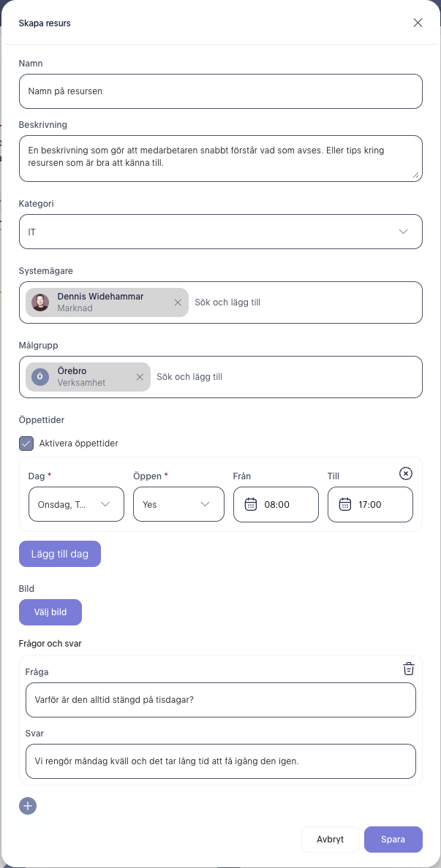Uncheck Aktivera öppettider checkbox
This screenshot has height=868, width=441.
point(26,443)
